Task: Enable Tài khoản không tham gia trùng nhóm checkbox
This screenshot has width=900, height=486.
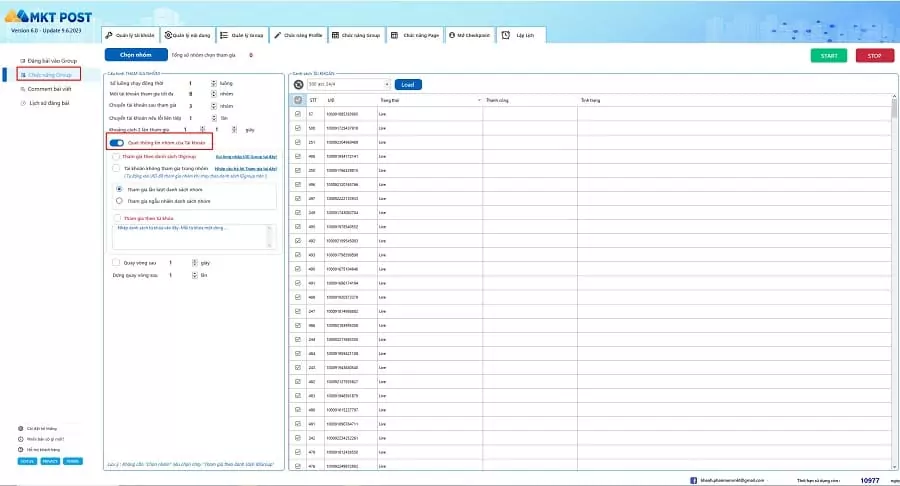Action: [x=117, y=168]
